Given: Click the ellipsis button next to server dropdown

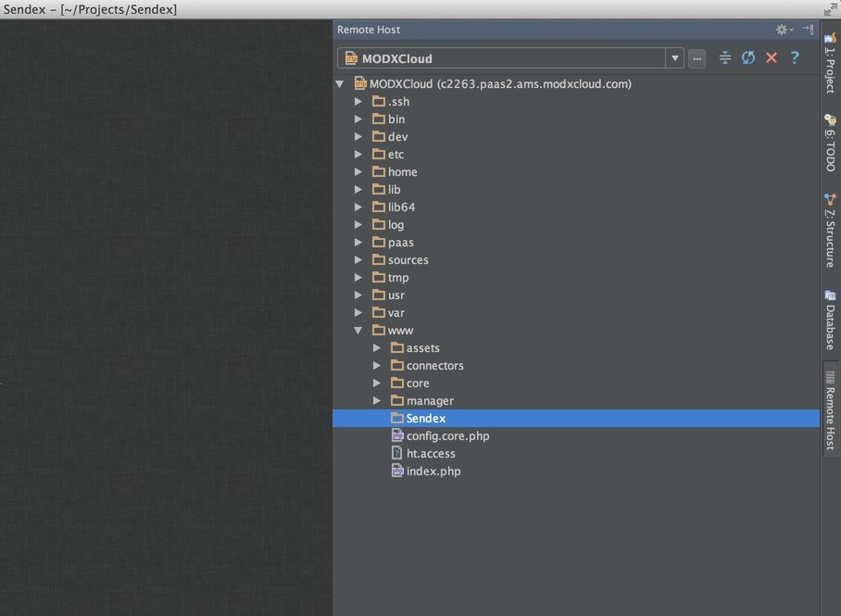Looking at the screenshot, I should click(697, 58).
